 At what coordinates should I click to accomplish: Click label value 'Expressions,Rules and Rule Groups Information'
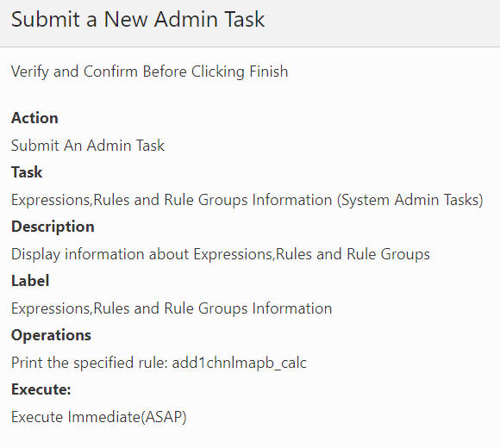172,308
